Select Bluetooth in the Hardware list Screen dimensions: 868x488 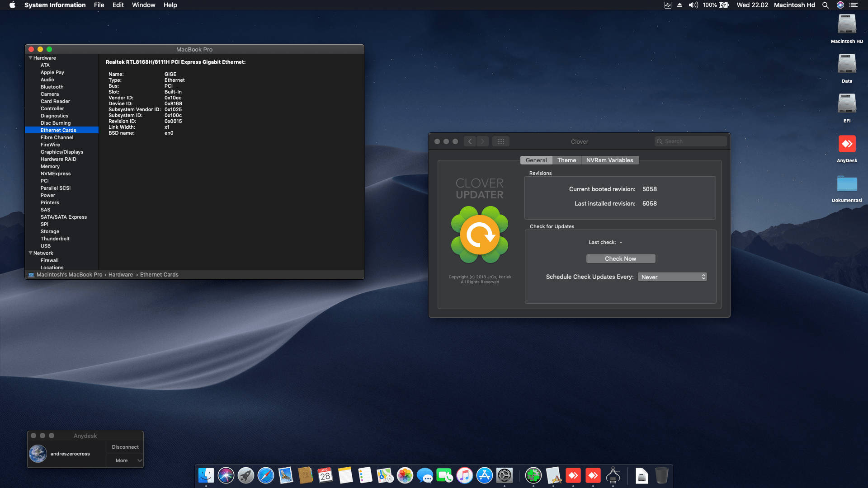[x=52, y=87]
